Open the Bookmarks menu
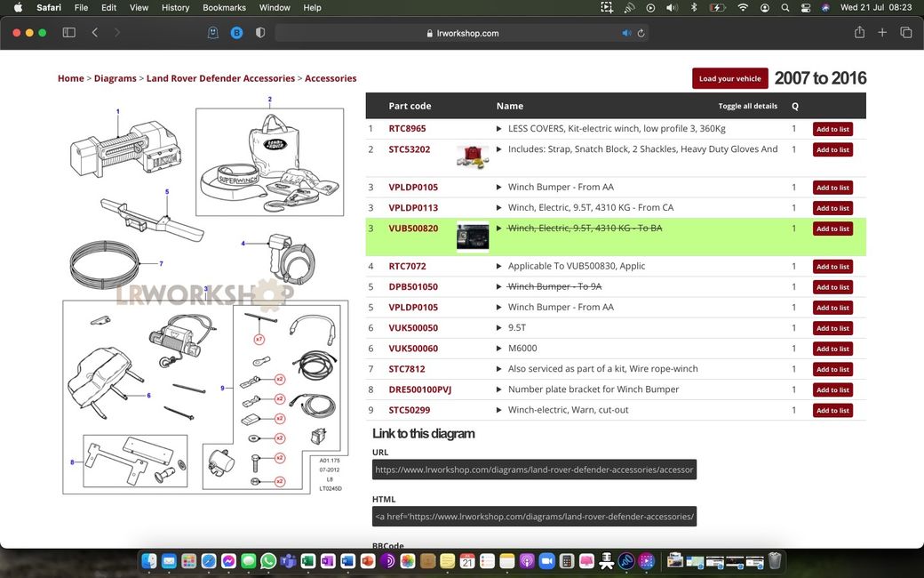Viewport: 924px width, 578px height. click(x=224, y=8)
